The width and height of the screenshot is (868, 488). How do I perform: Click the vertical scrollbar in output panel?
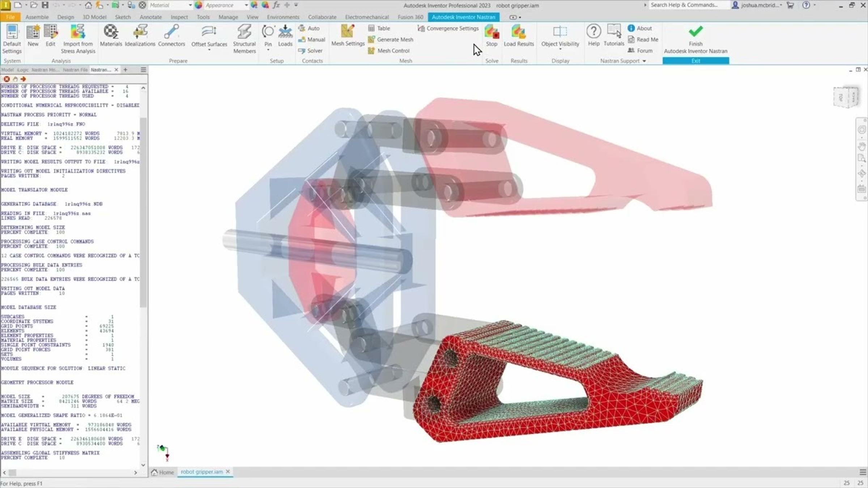[x=143, y=213]
